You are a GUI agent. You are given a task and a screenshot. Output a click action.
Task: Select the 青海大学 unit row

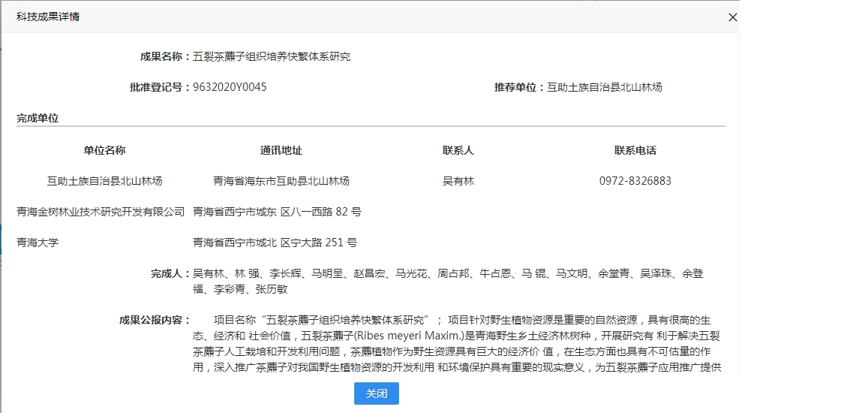pos(38,243)
